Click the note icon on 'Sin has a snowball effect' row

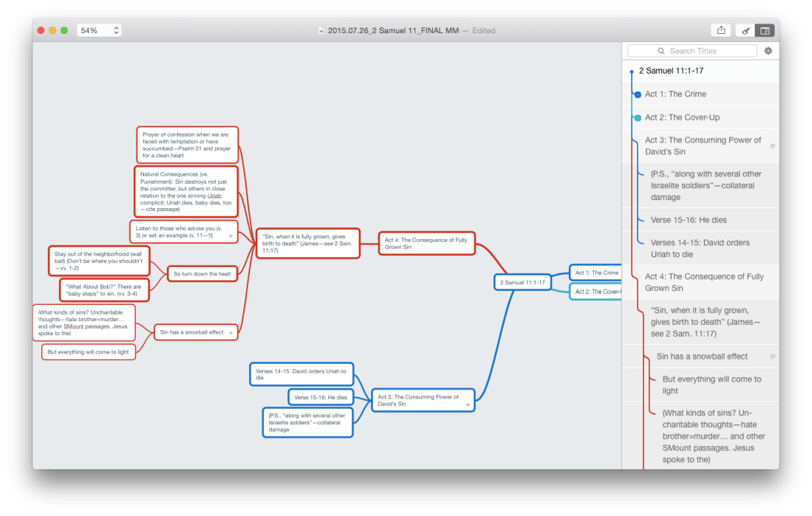point(773,356)
